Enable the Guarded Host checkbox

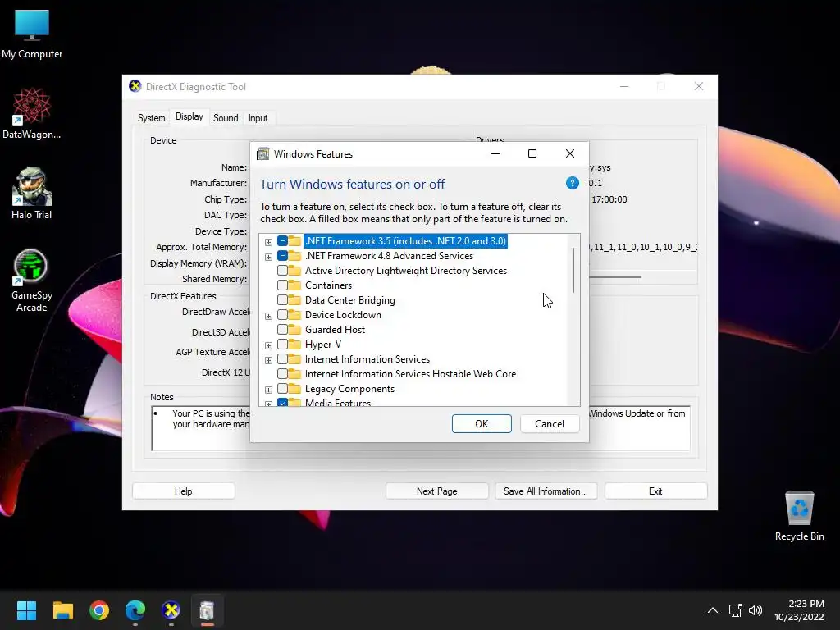[282, 330]
